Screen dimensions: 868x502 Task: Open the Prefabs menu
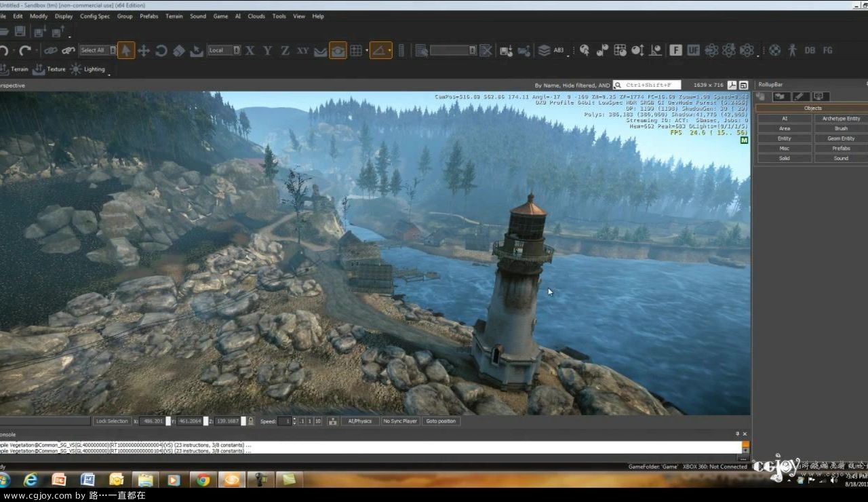click(149, 16)
